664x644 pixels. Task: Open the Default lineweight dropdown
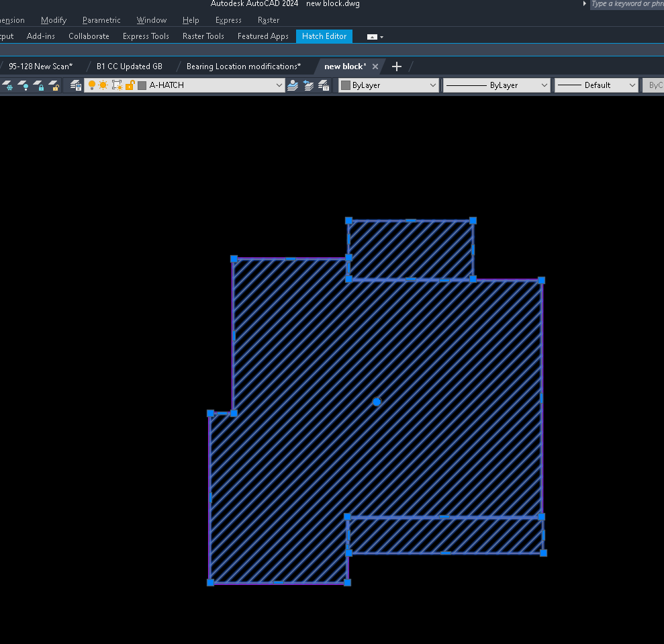pyautogui.click(x=596, y=85)
